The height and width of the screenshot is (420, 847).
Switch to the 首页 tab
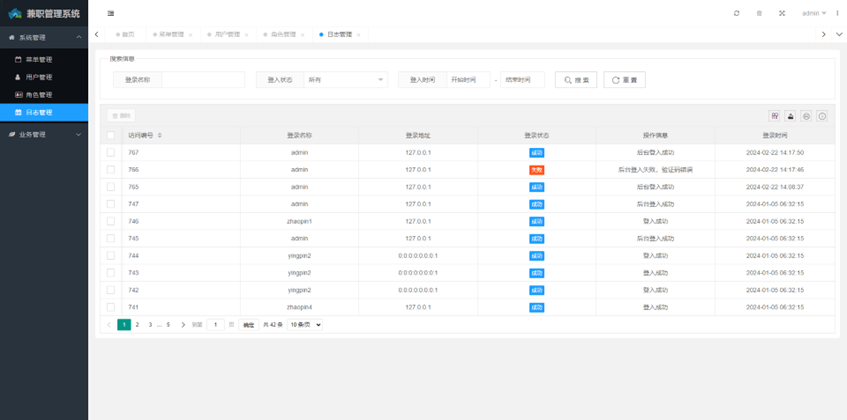(x=124, y=34)
